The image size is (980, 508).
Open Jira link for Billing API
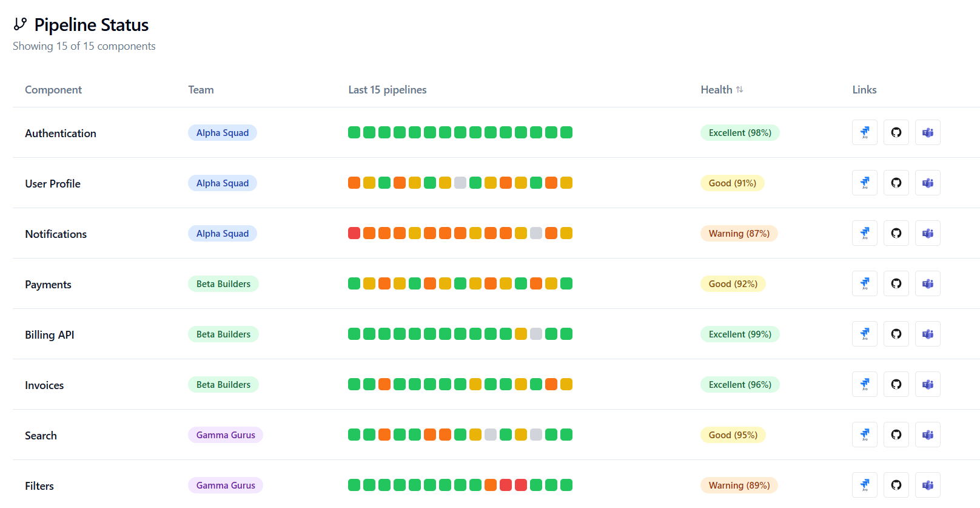point(865,334)
